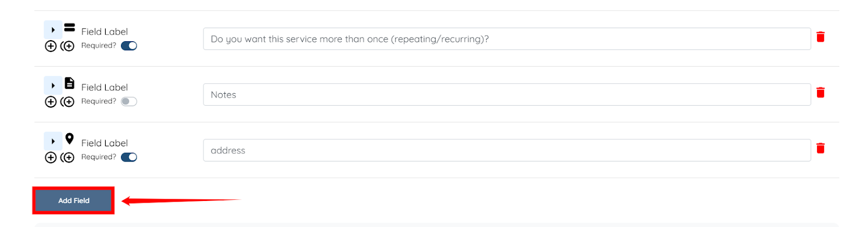Delete the Notes field with its trash icon

click(x=820, y=93)
